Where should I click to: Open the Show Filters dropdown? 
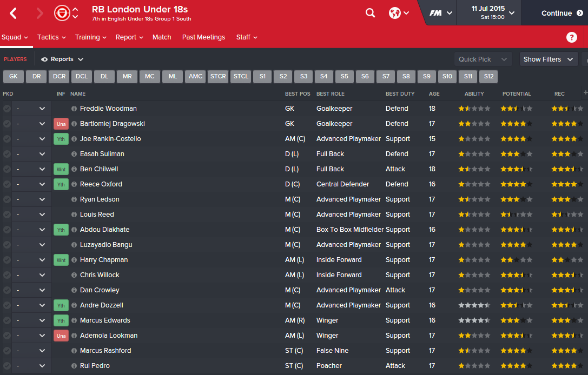(x=548, y=59)
